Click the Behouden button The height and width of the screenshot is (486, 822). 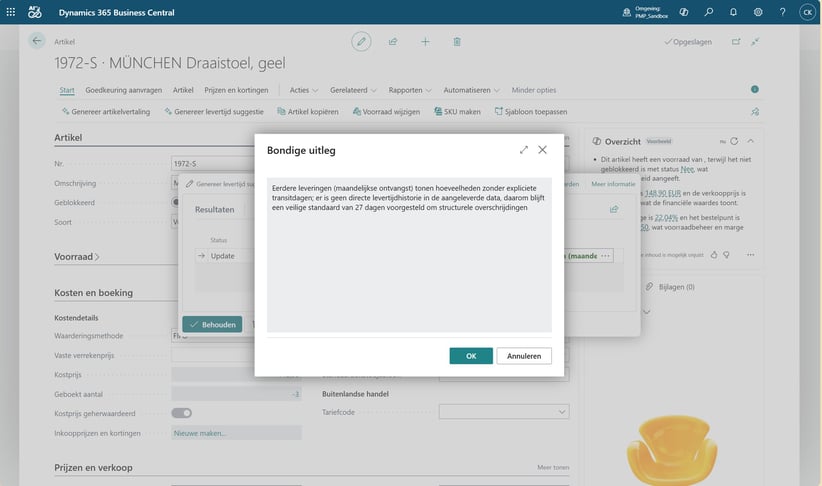212,325
